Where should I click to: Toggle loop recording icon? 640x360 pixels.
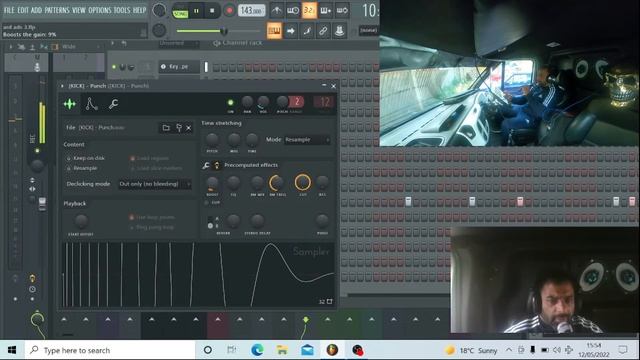tap(342, 11)
